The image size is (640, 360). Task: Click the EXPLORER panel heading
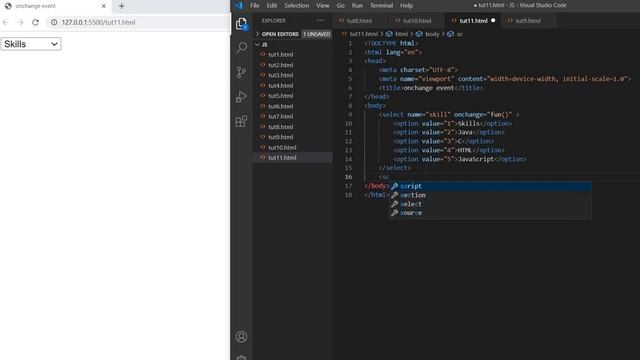(273, 20)
